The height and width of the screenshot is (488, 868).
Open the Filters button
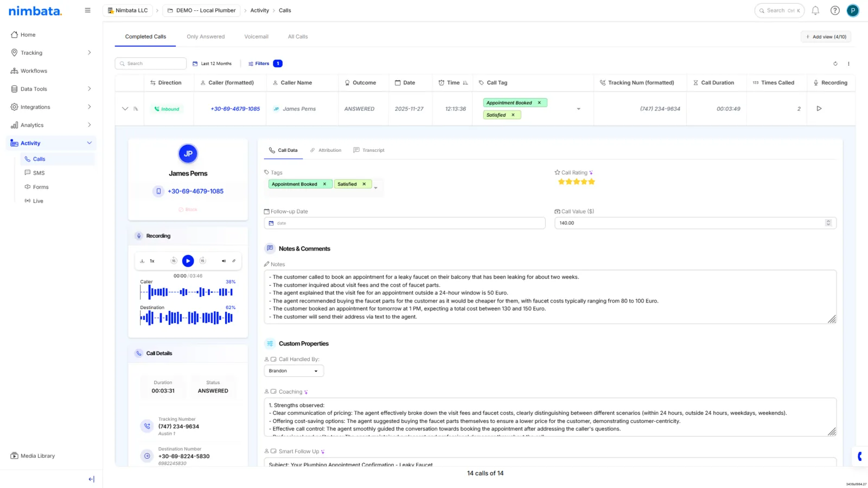(265, 63)
